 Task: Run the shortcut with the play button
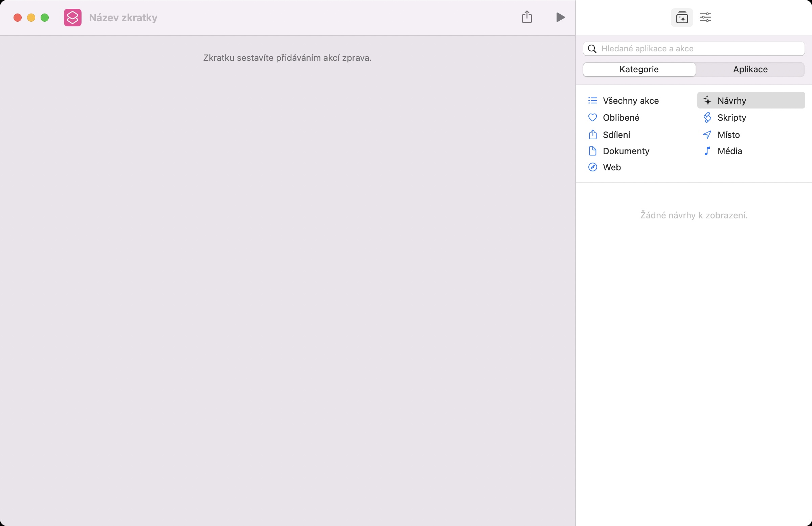(x=560, y=17)
